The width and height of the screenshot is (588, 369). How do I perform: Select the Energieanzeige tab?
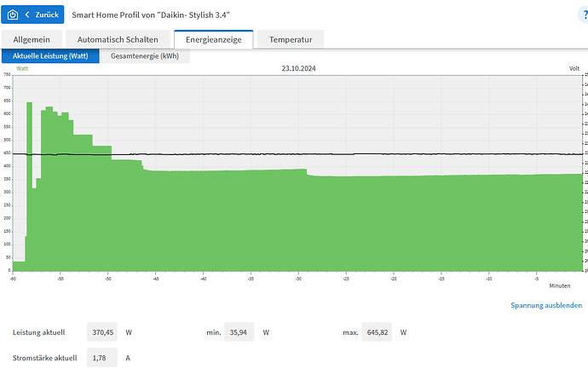click(214, 39)
